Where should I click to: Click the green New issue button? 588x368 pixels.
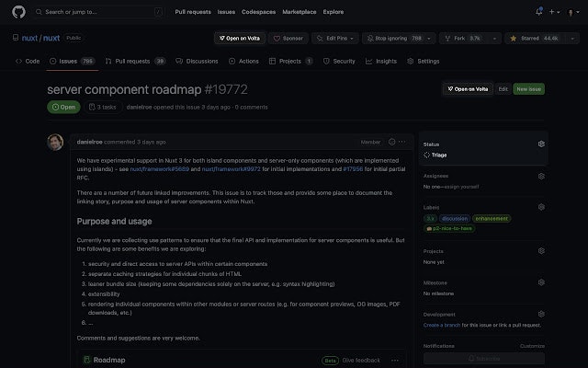pyautogui.click(x=529, y=89)
